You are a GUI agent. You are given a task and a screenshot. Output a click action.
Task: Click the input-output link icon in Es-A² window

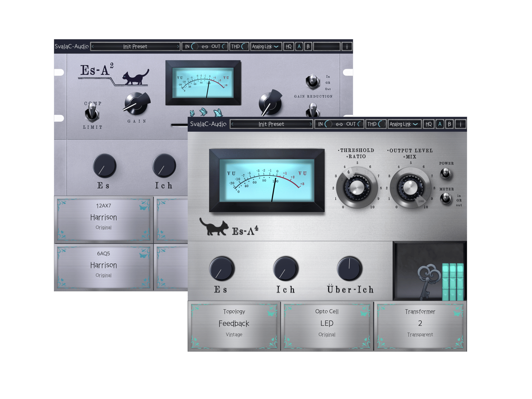point(205,47)
